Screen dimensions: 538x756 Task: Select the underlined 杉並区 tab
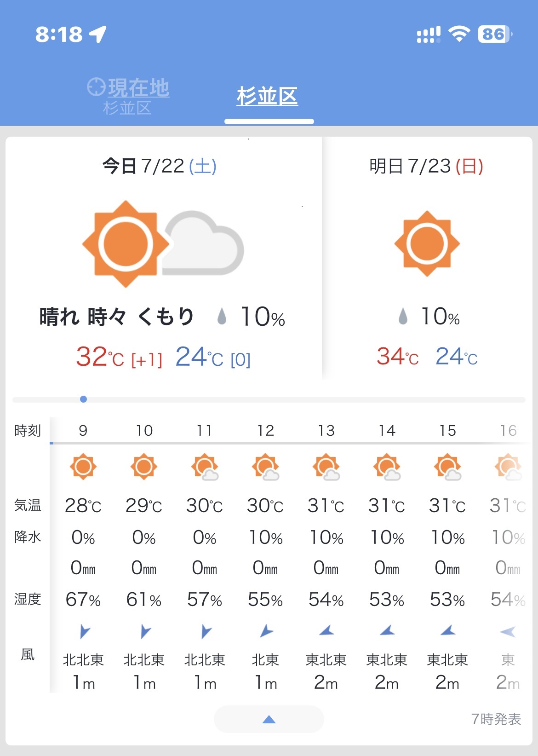point(268,97)
